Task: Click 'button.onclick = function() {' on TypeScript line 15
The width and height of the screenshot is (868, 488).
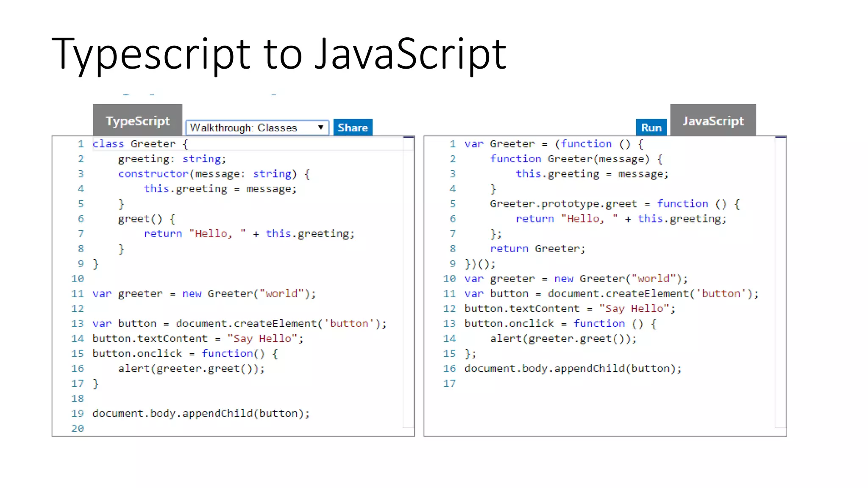Action: [x=185, y=354]
